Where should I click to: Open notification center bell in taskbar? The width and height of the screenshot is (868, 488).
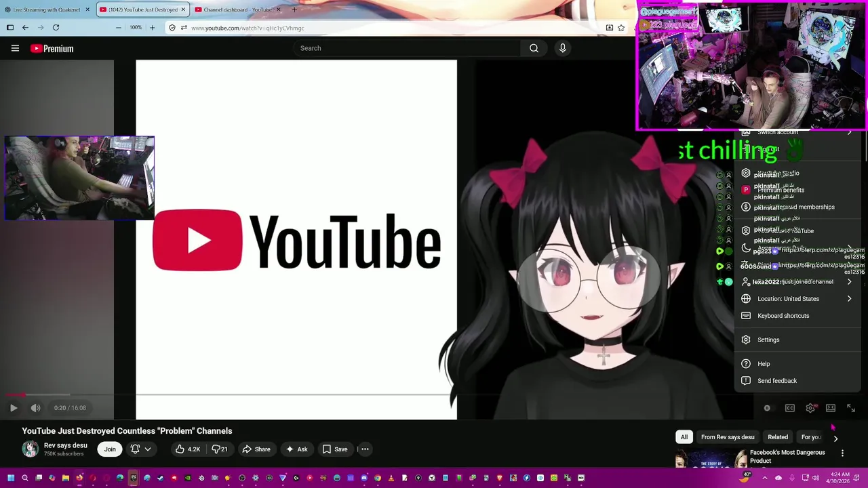(858, 478)
